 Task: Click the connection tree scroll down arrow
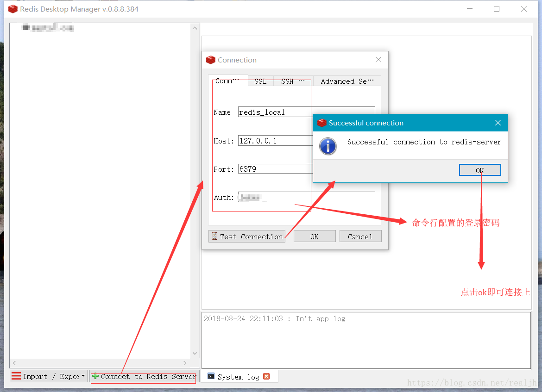tap(195, 353)
